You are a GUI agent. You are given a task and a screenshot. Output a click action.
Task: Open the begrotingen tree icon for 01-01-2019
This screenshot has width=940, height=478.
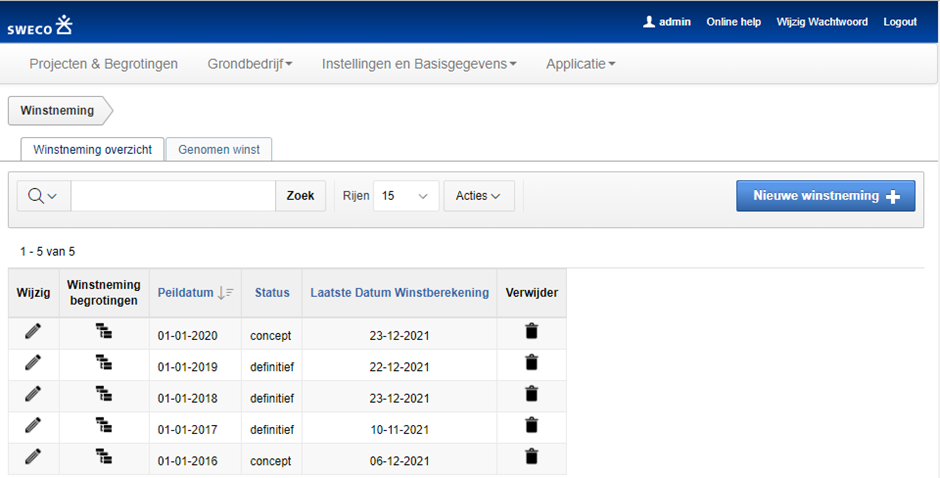point(104,364)
